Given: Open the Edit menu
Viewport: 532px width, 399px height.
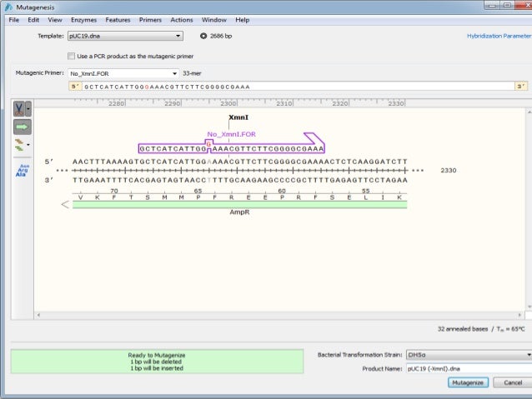Looking at the screenshot, I should (33, 20).
